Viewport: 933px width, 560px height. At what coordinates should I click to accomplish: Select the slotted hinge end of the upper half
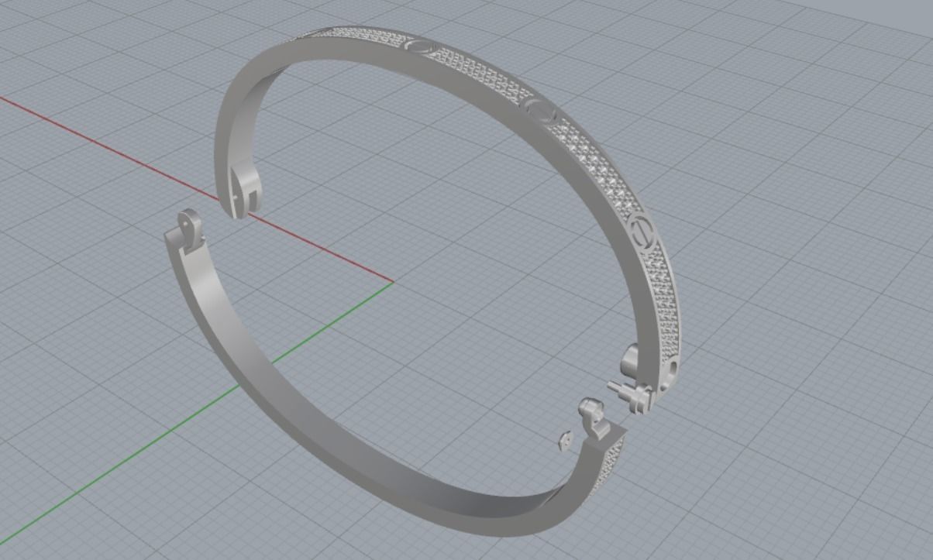pyautogui.click(x=246, y=191)
